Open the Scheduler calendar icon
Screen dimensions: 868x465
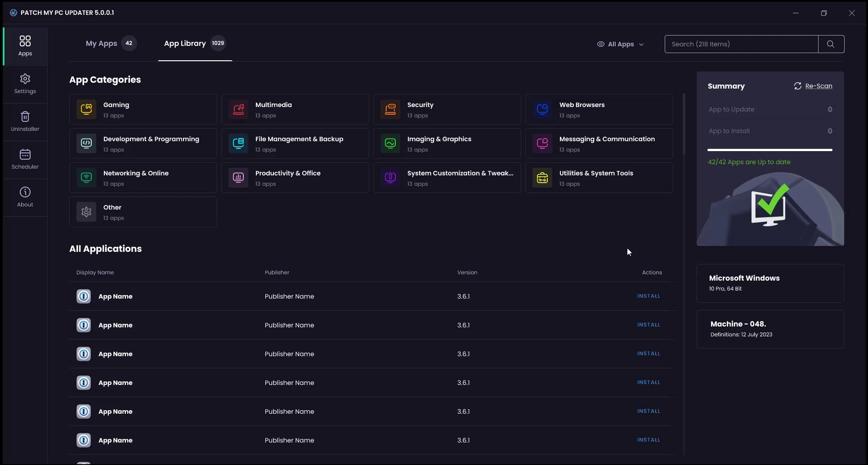pyautogui.click(x=25, y=155)
